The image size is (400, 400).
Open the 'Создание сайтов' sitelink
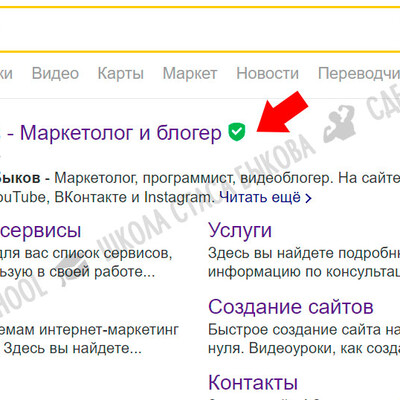pos(291,307)
